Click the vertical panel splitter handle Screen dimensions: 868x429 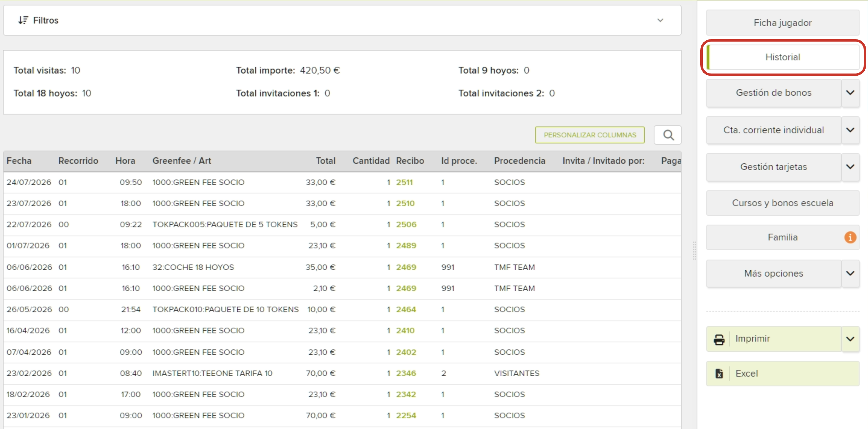695,251
